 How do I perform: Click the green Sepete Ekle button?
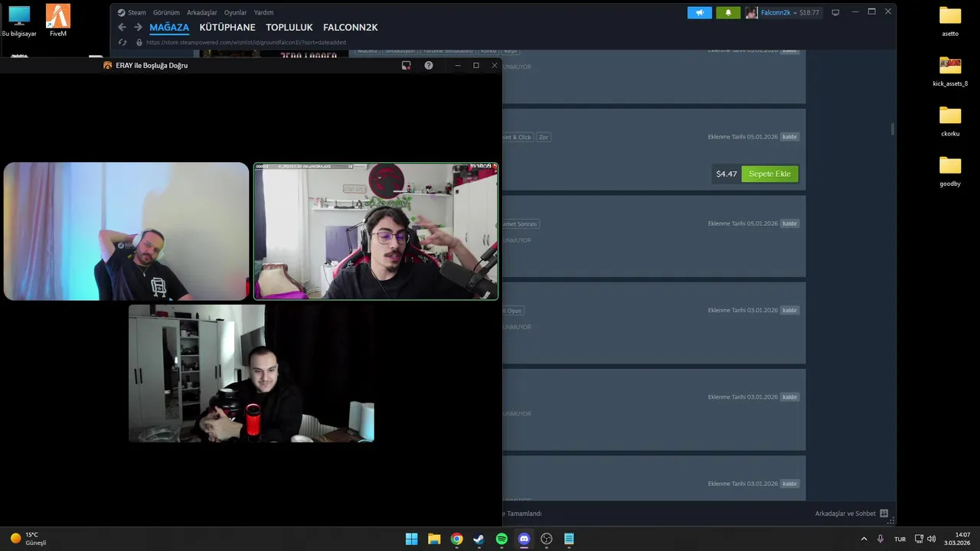tap(769, 174)
